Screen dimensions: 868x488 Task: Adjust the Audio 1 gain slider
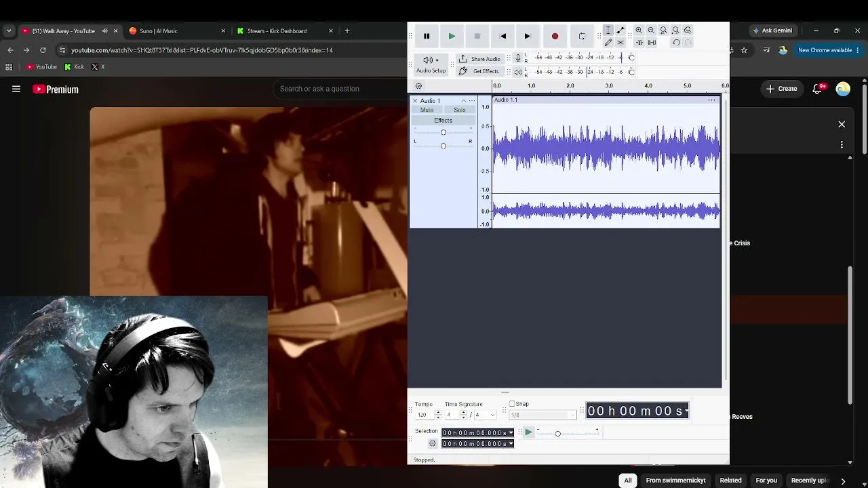point(443,132)
